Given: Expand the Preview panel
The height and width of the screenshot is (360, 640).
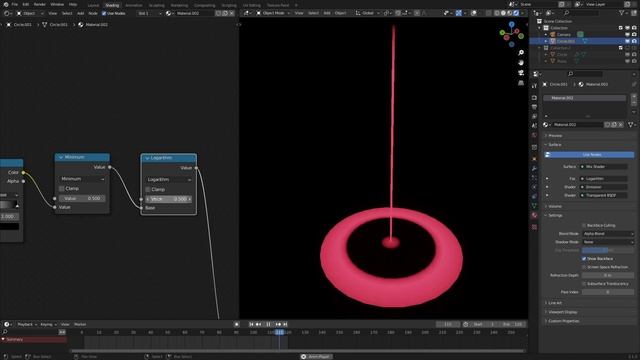Looking at the screenshot, I should point(555,136).
